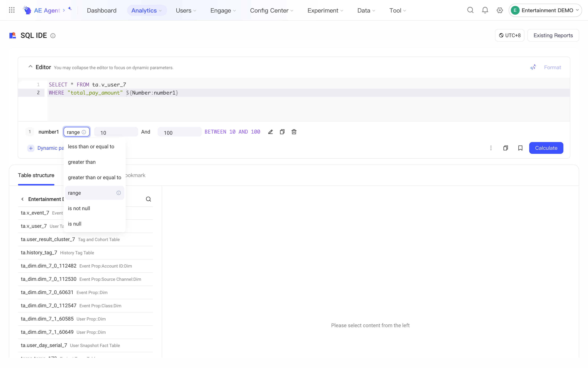Open the range operator dropdown
588x368 pixels.
(x=77, y=132)
